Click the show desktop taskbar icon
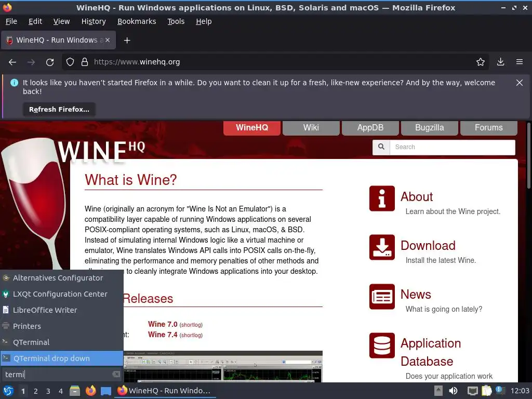 106,391
